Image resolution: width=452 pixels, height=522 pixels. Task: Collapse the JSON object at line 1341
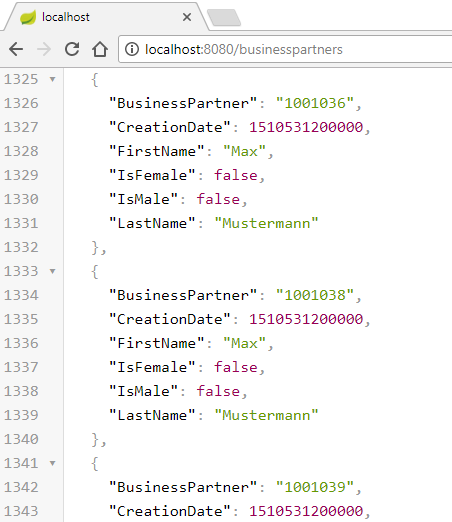(52, 463)
